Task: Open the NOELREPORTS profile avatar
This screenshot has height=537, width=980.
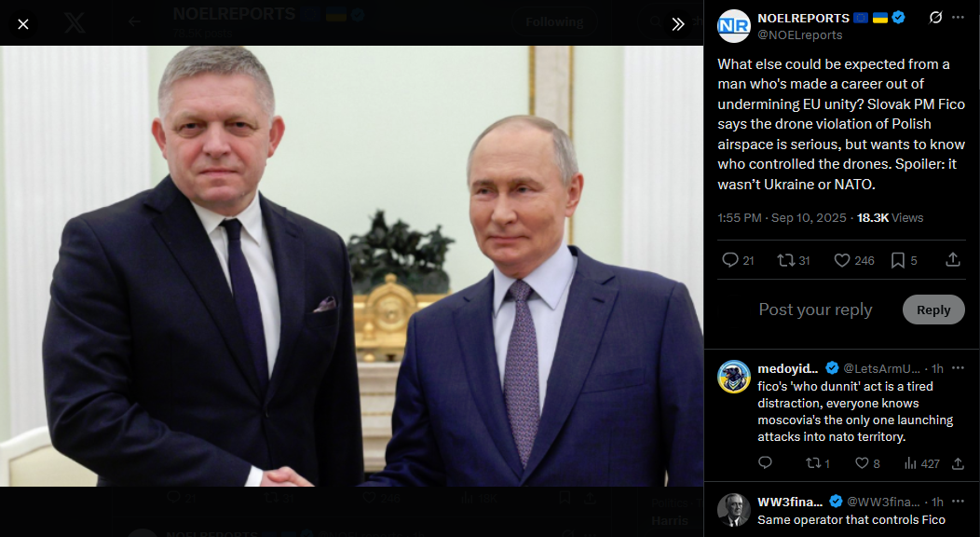Action: click(734, 26)
